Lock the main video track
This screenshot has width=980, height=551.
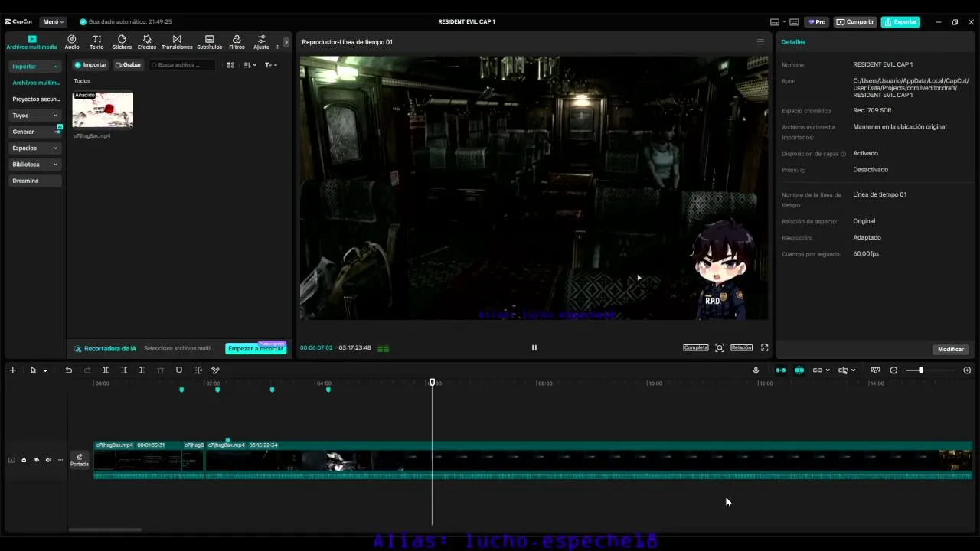[24, 460]
